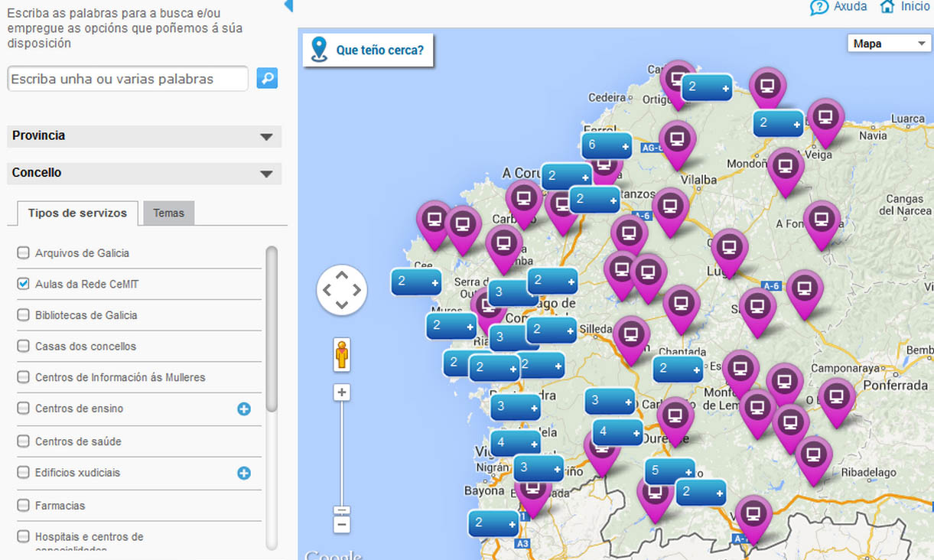Click the search words input field

coord(128,79)
